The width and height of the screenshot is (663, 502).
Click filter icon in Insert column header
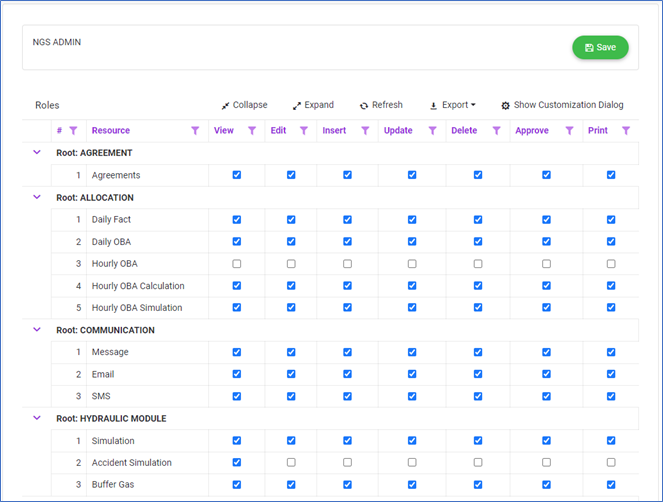click(x=365, y=131)
